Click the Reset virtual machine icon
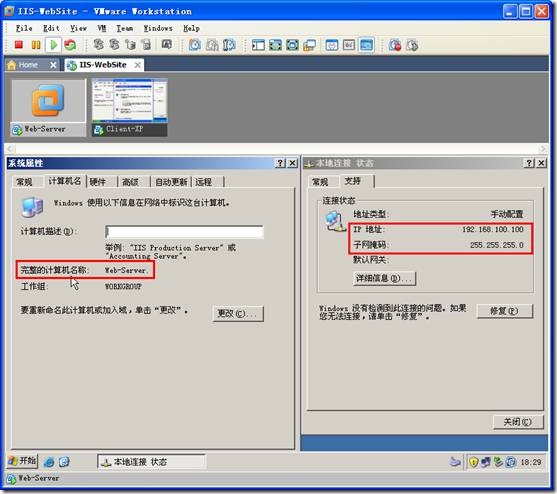Screen dimensions: 557x494 pyautogui.click(x=70, y=45)
